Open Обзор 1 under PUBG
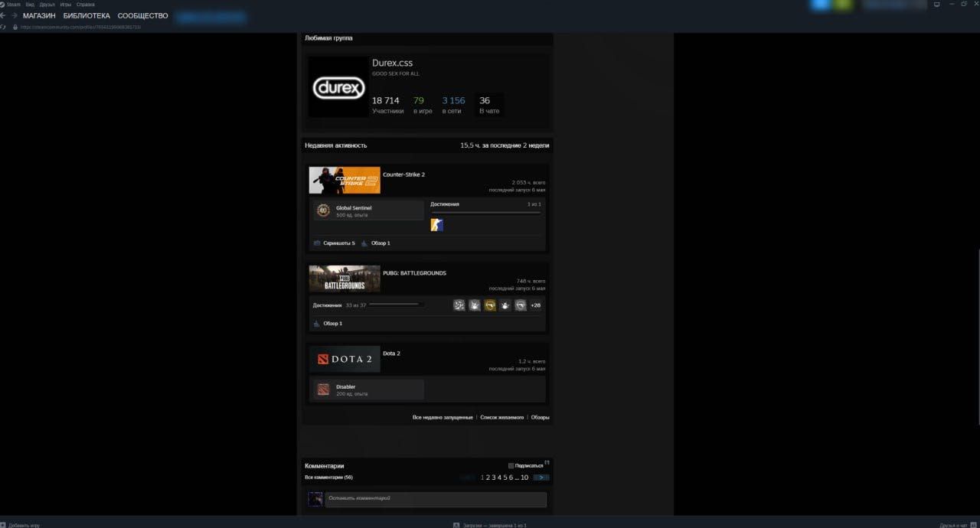 (x=332, y=324)
